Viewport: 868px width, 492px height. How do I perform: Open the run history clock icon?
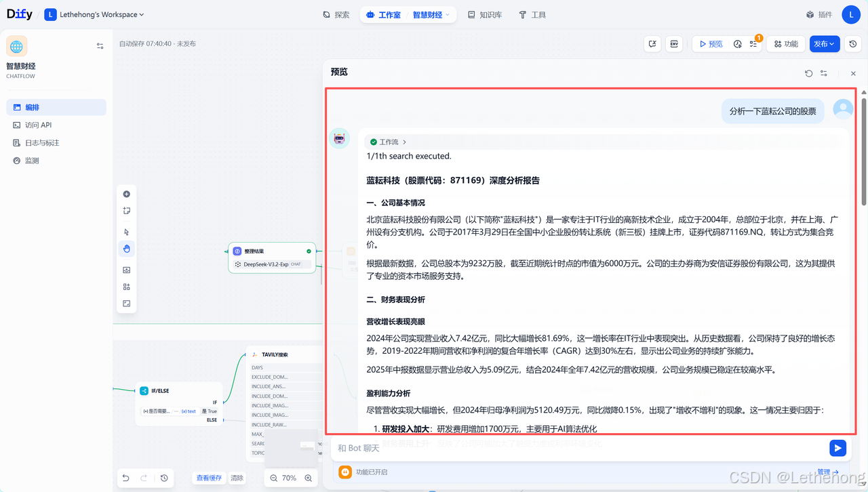point(738,44)
